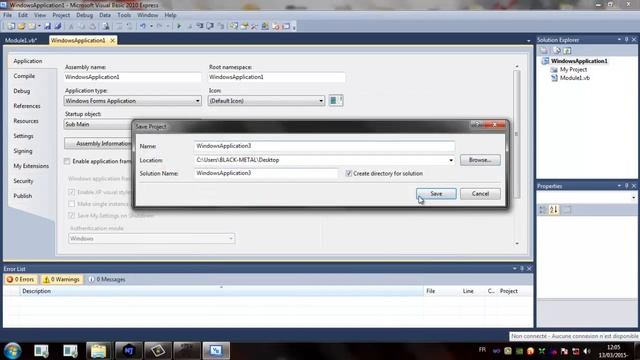640x360 pixels.
Task: Select the Debug properties tab
Action: point(22,91)
